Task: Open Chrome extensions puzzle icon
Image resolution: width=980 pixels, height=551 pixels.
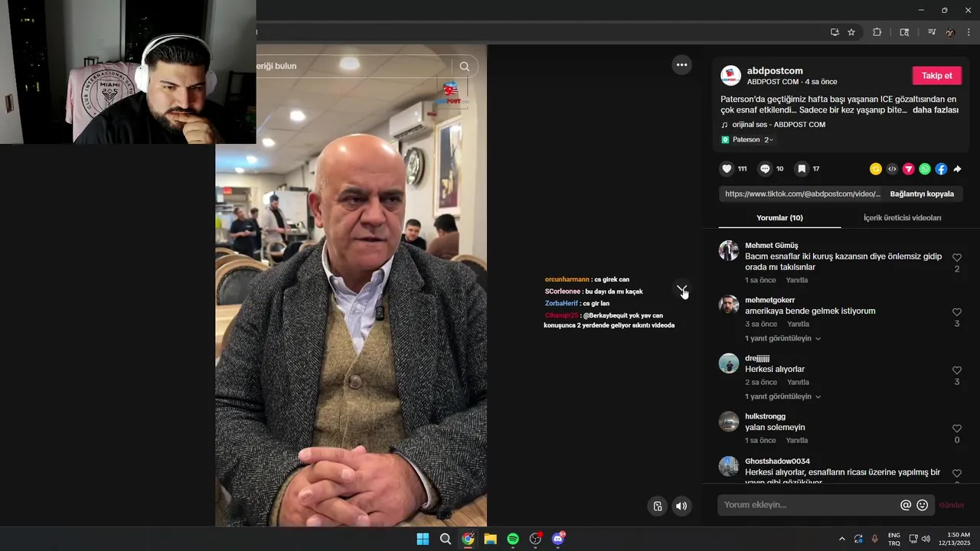Action: (x=877, y=32)
